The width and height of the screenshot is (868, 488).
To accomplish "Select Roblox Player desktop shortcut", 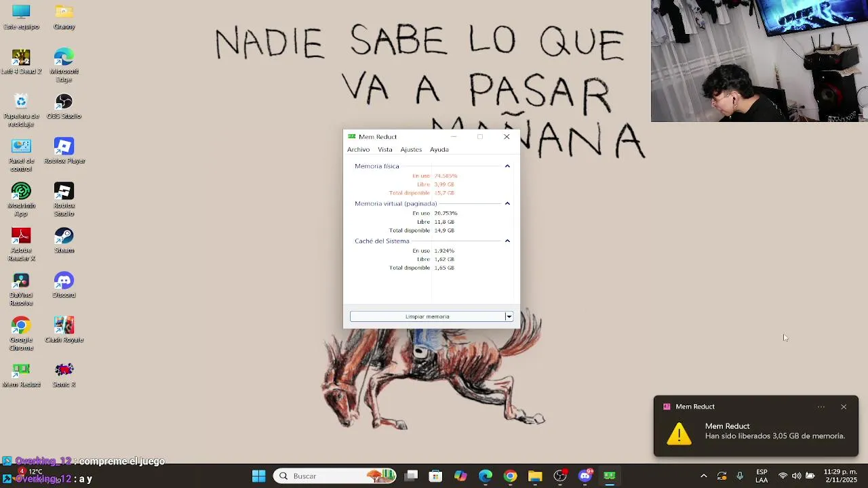I will click(64, 151).
